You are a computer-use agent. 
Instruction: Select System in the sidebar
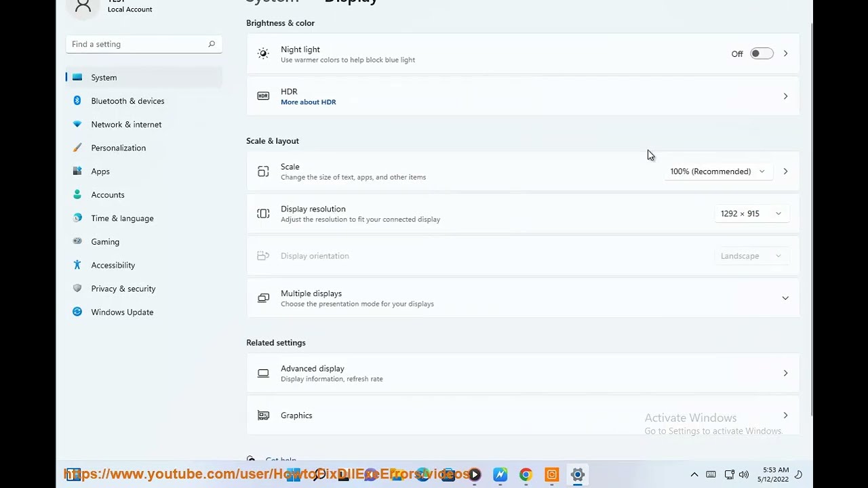[144, 77]
